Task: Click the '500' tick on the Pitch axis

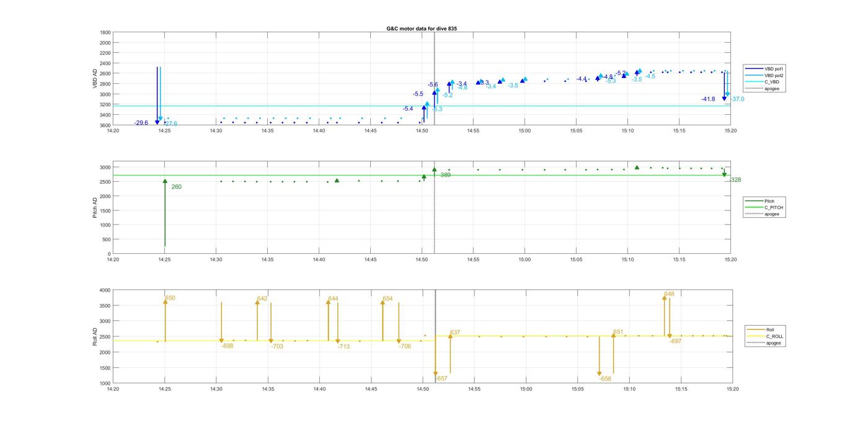Action: (x=107, y=240)
